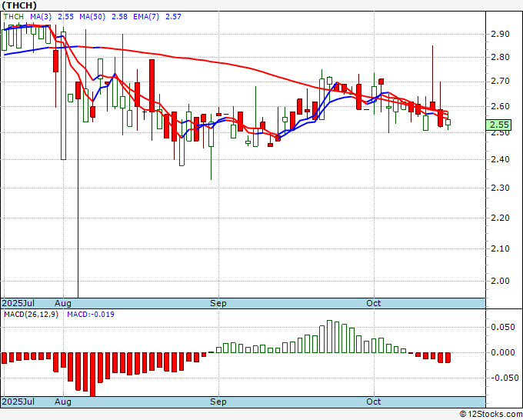The image size is (523, 420).
Task: Click Oct on price chart date axis
Action: pos(374,303)
